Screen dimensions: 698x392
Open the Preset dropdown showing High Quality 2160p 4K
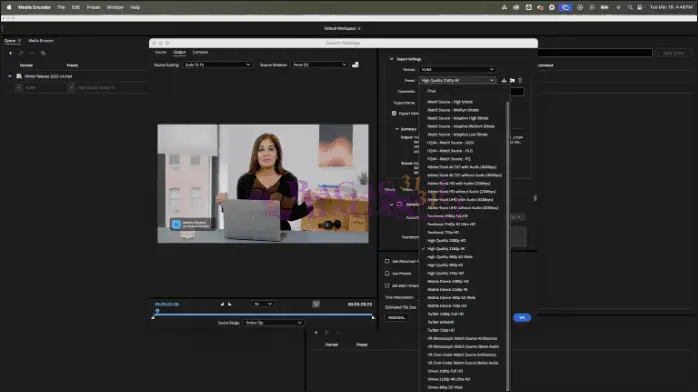[457, 81]
